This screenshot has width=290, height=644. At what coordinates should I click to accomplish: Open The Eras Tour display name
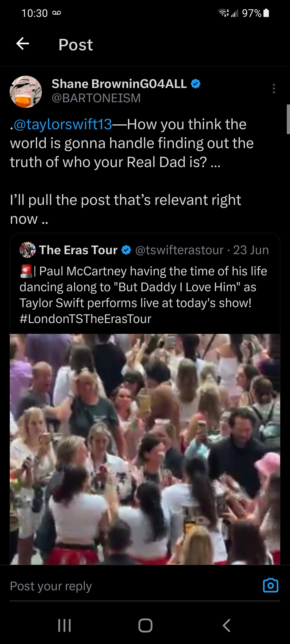click(x=78, y=250)
